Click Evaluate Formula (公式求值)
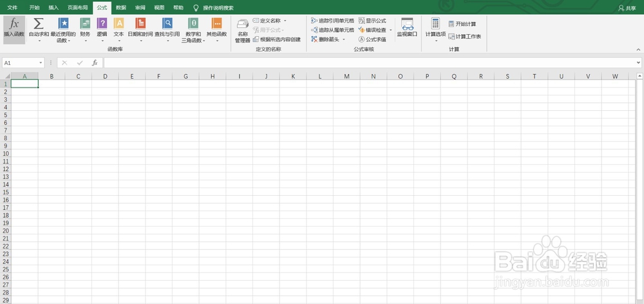This screenshot has width=644, height=304. tap(372, 39)
